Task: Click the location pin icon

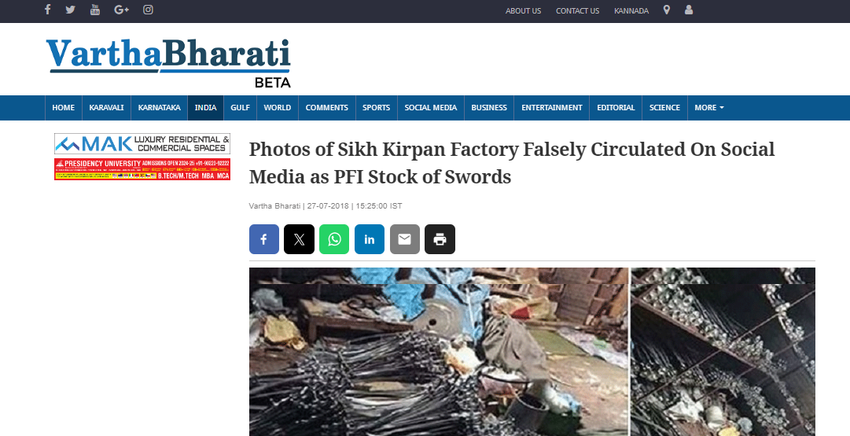Action: tap(667, 10)
